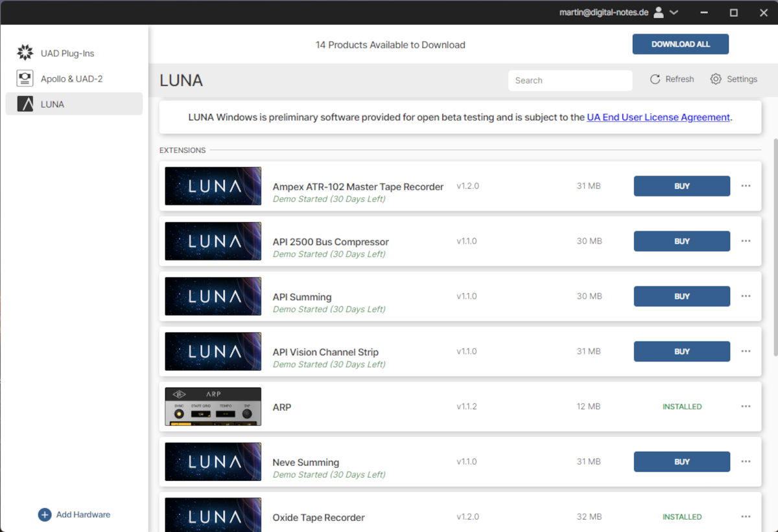This screenshot has height=532, width=778.
Task: Select the 'API Vision Channel Strip' title
Action: coord(325,352)
